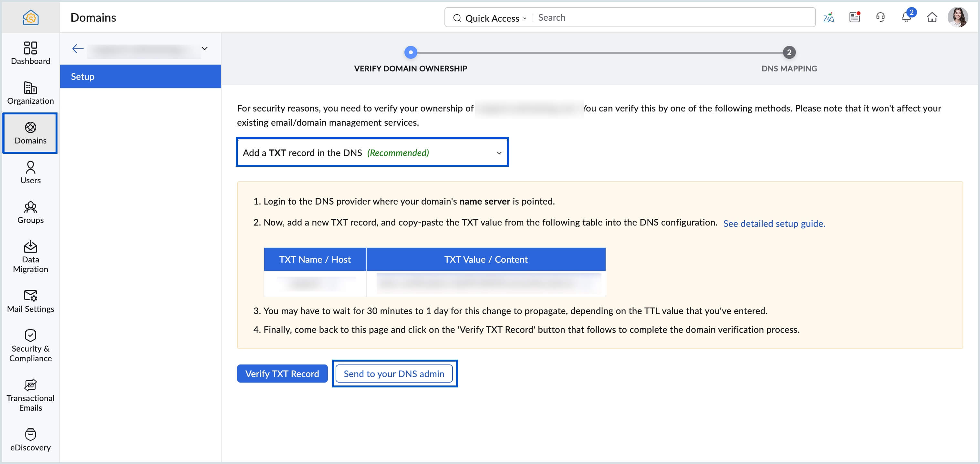Open the Dashboard sidebar item

click(x=30, y=53)
